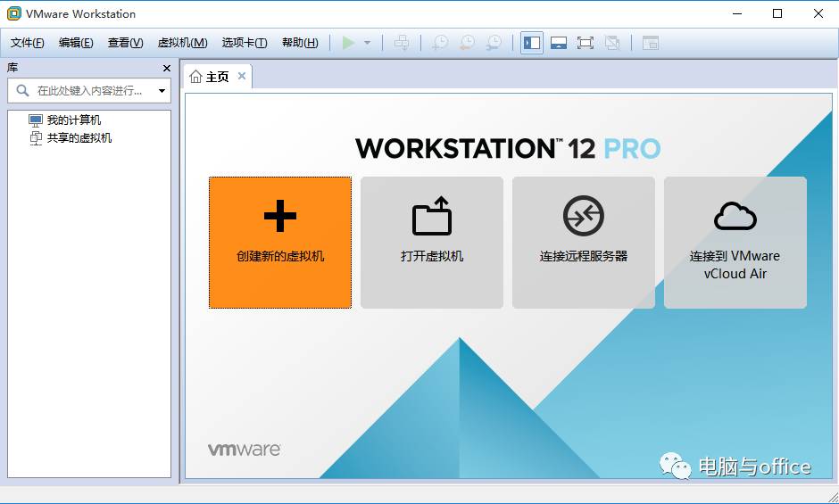This screenshot has width=839, height=504.
Task: Click the Unity mode toolbar icon
Action: tap(612, 43)
